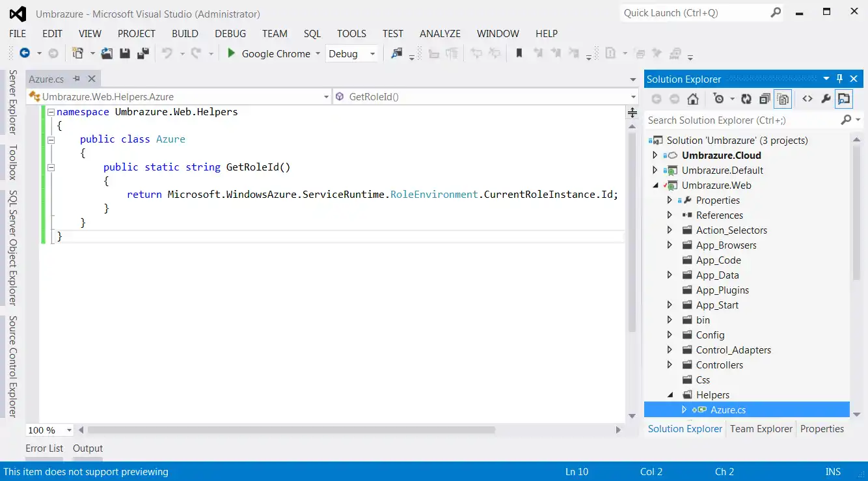Click the Open File toolbar icon
Viewport: 868px width, 481px height.
pyautogui.click(x=107, y=53)
